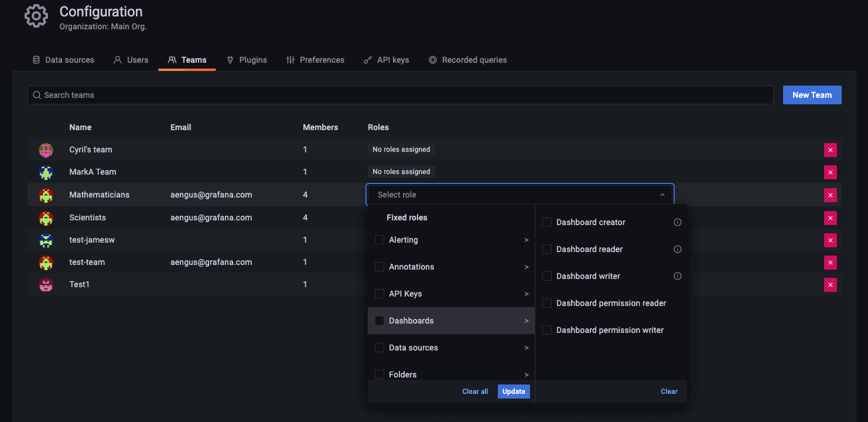Viewport: 868px width, 422px height.
Task: Click the search magnifier icon in Search teams
Action: 37,94
